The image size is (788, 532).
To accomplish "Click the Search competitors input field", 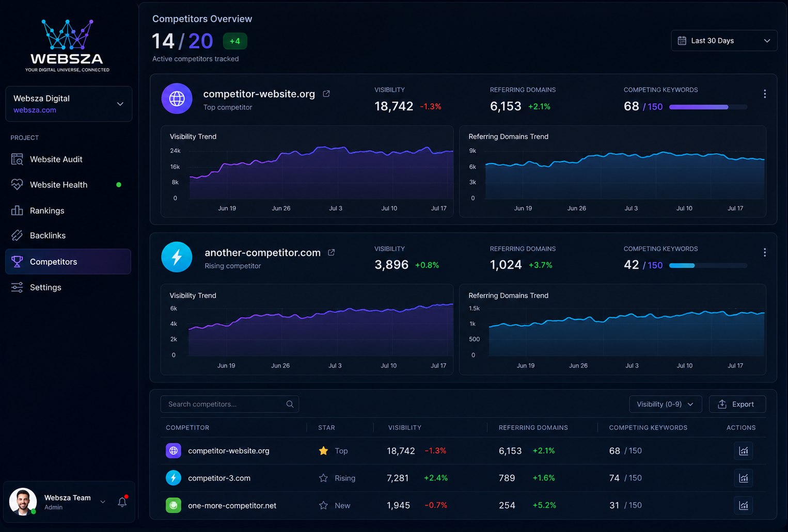I will pos(230,404).
